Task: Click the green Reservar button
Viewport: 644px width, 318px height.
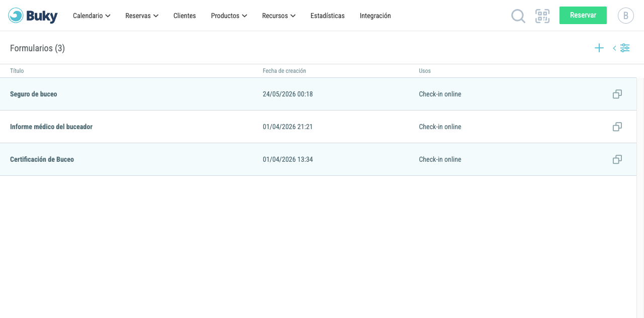Action: coord(583,15)
